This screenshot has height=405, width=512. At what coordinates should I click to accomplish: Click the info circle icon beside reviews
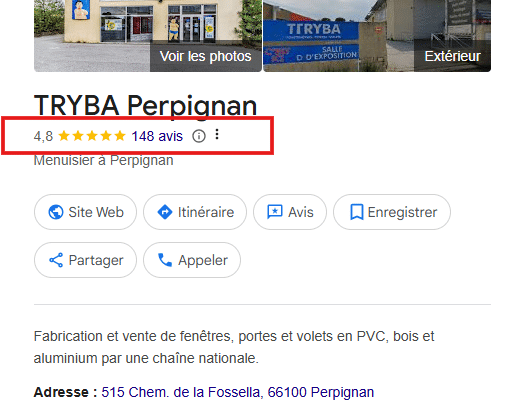(199, 136)
